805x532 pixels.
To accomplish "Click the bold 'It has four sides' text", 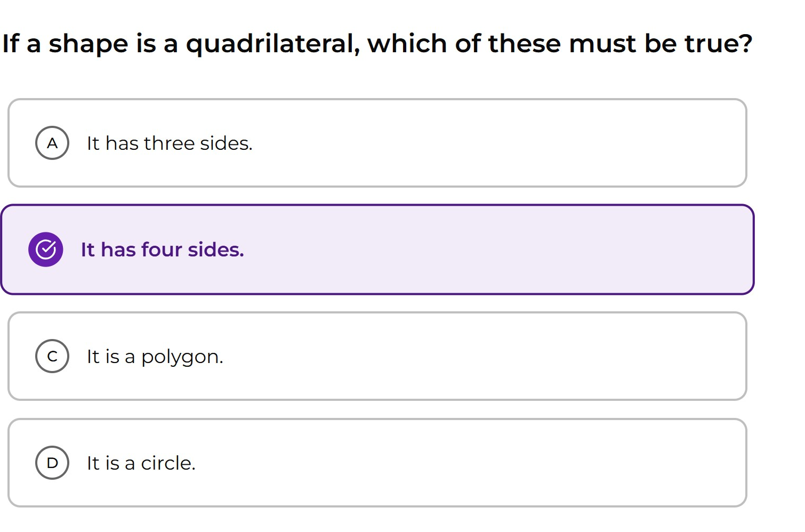I will coord(163,249).
